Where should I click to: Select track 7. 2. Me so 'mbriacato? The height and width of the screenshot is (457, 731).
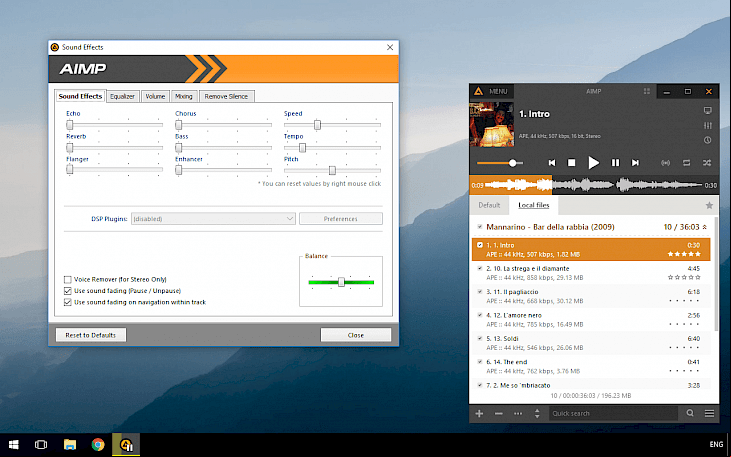pyautogui.click(x=591, y=385)
